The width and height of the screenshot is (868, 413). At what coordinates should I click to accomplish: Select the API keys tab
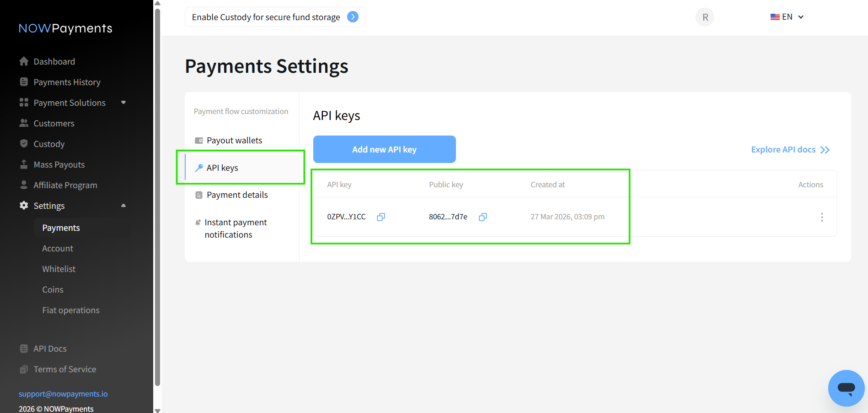click(242, 168)
